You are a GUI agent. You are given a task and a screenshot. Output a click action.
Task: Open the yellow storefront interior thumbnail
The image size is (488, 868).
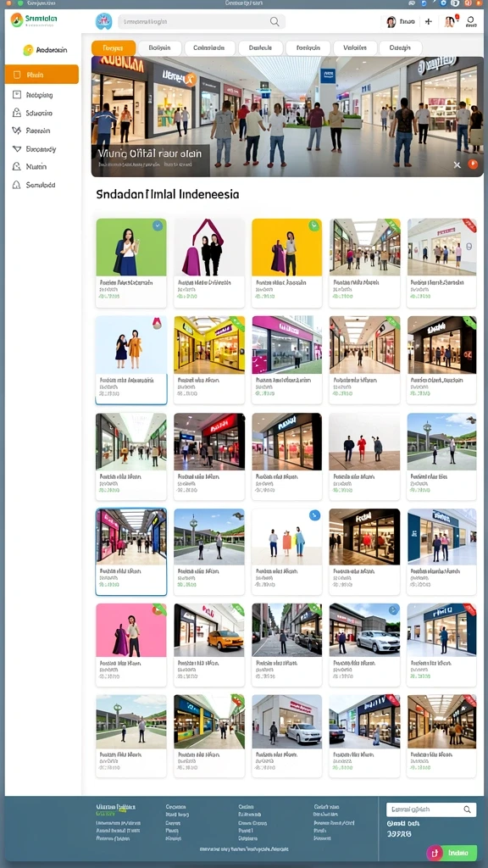click(209, 345)
